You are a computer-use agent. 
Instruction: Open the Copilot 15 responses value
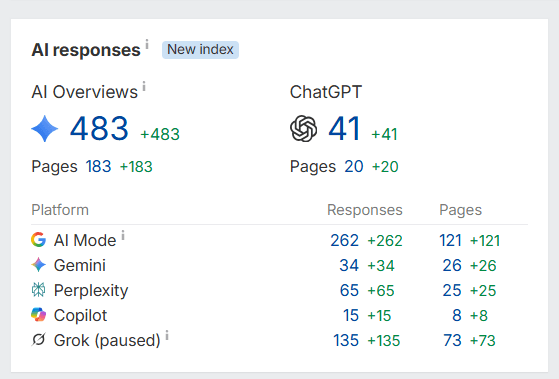[x=351, y=315]
